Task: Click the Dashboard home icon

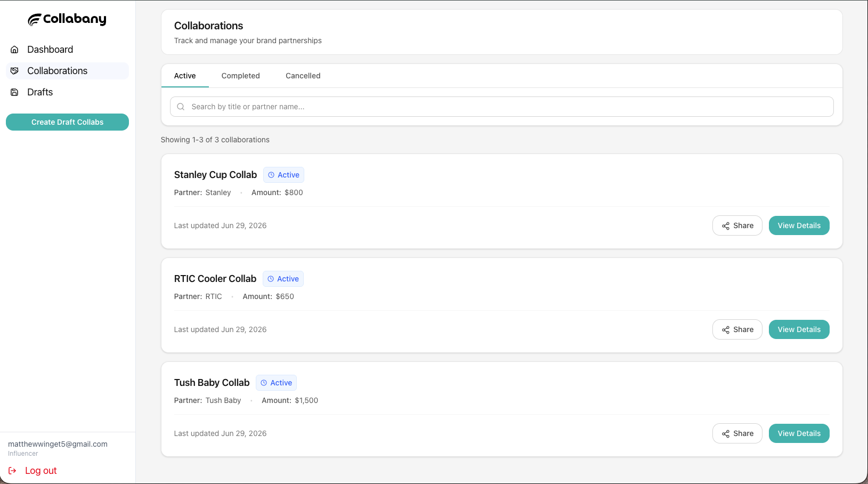Action: click(15, 50)
